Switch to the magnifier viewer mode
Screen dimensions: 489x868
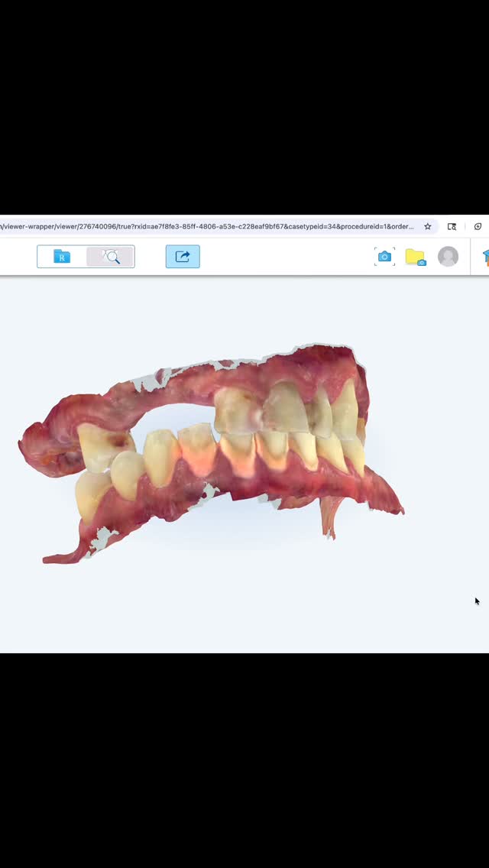(110, 257)
